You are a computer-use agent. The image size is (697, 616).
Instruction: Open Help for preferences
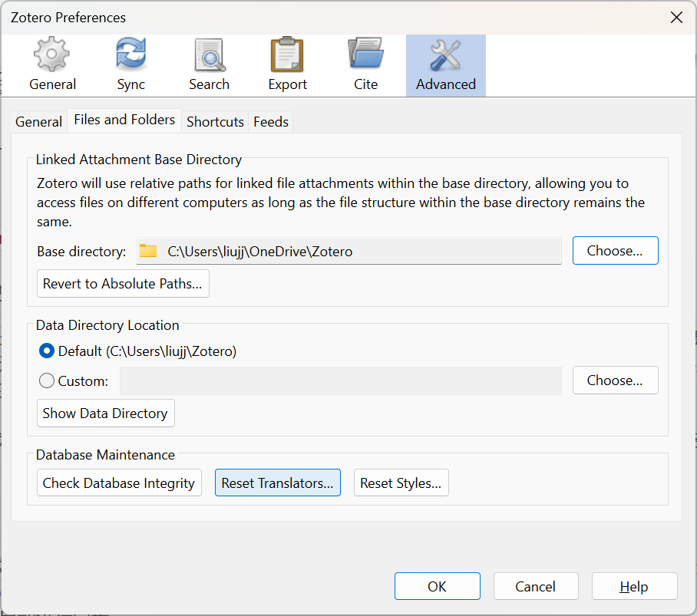point(634,586)
